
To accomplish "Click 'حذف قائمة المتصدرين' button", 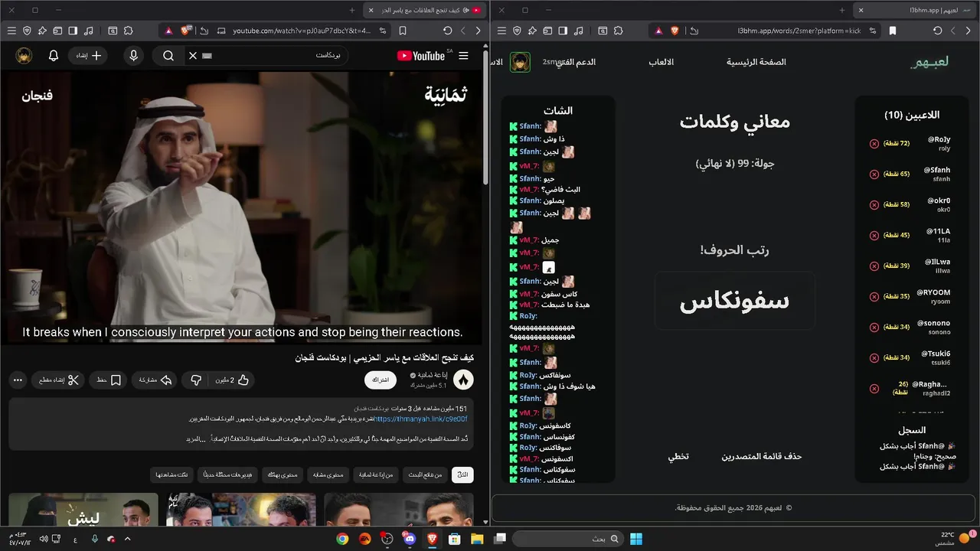I will click(762, 456).
